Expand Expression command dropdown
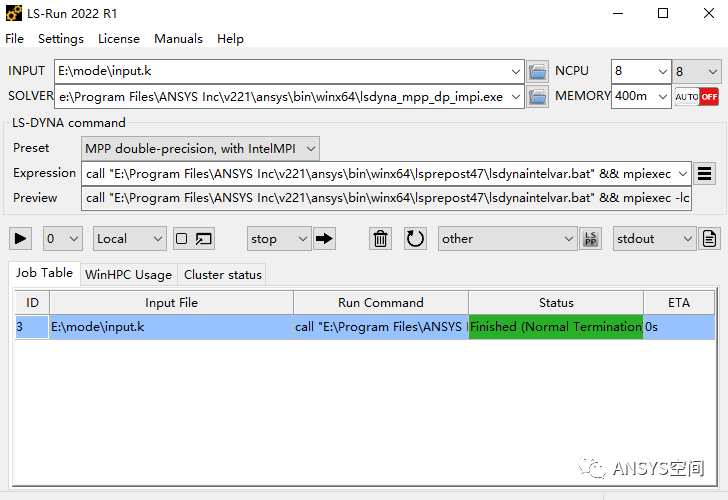 (x=682, y=174)
